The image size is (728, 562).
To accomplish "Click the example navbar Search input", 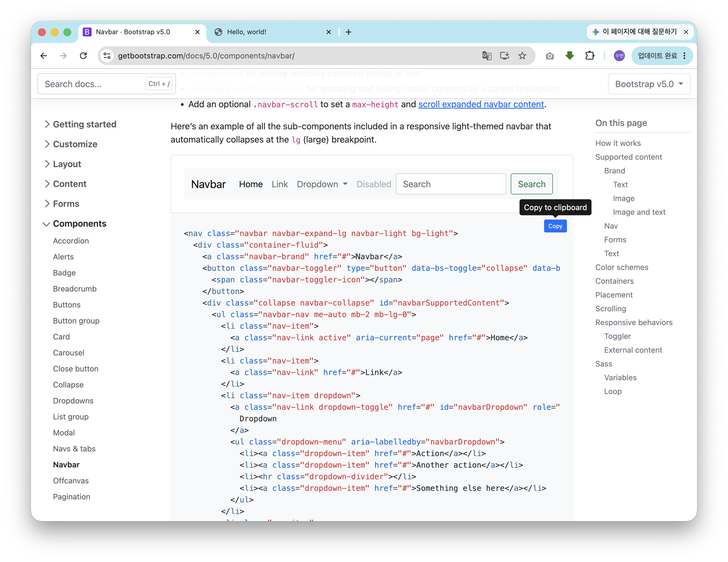I will tap(451, 184).
